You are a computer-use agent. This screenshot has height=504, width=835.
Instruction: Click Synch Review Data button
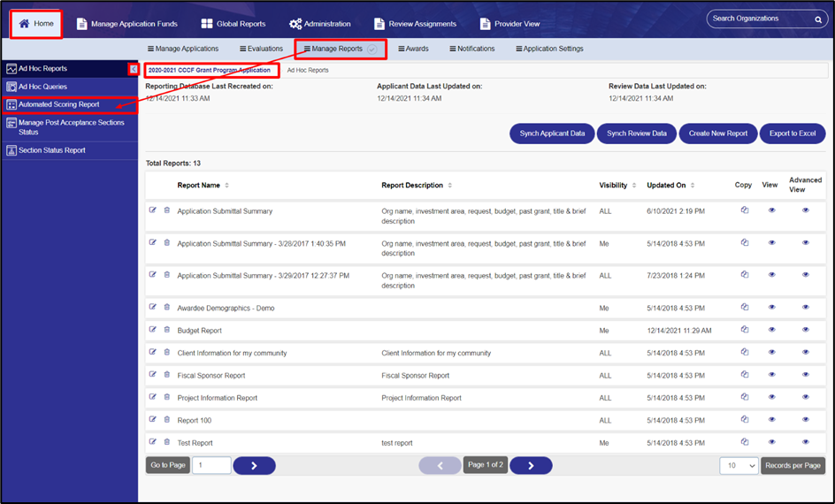pyautogui.click(x=636, y=134)
